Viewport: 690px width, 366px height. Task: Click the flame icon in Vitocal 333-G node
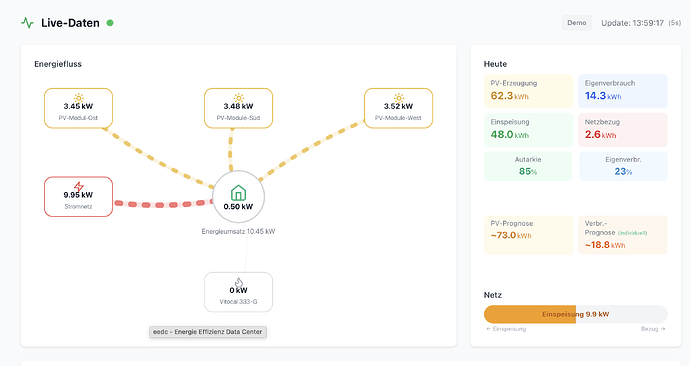coord(239,282)
